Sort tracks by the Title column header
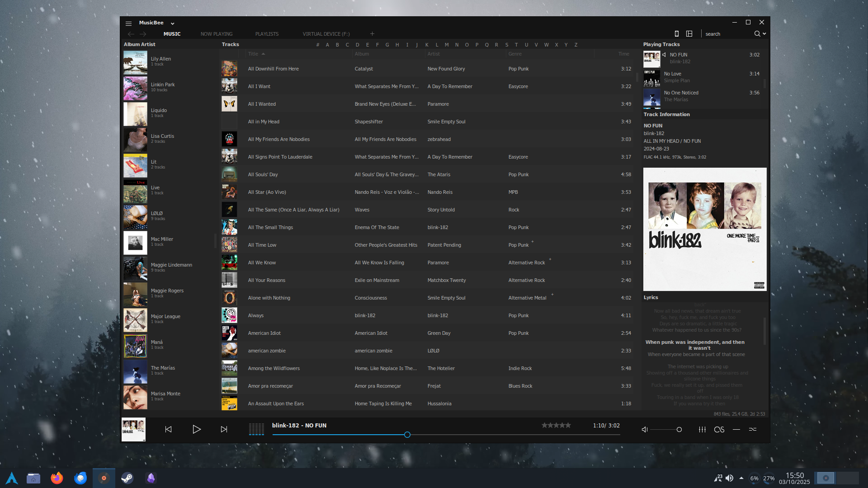The height and width of the screenshot is (488, 868). pos(253,54)
